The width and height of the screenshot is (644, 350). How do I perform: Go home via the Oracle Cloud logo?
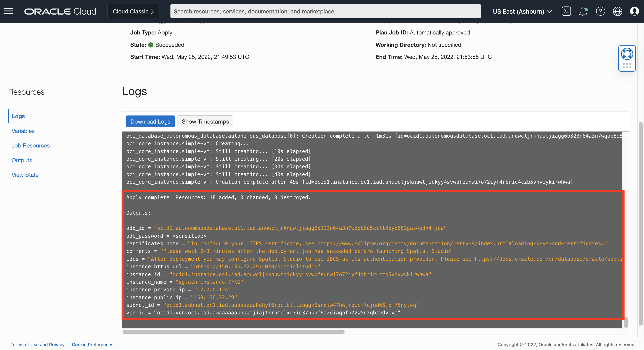tap(60, 11)
